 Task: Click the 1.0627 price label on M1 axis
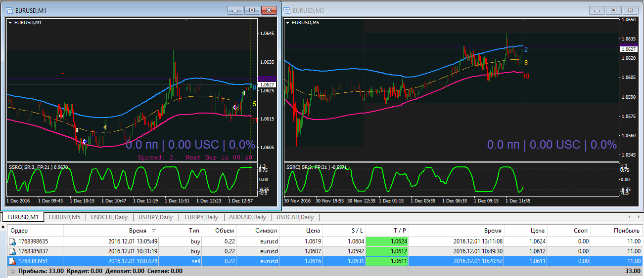267,85
